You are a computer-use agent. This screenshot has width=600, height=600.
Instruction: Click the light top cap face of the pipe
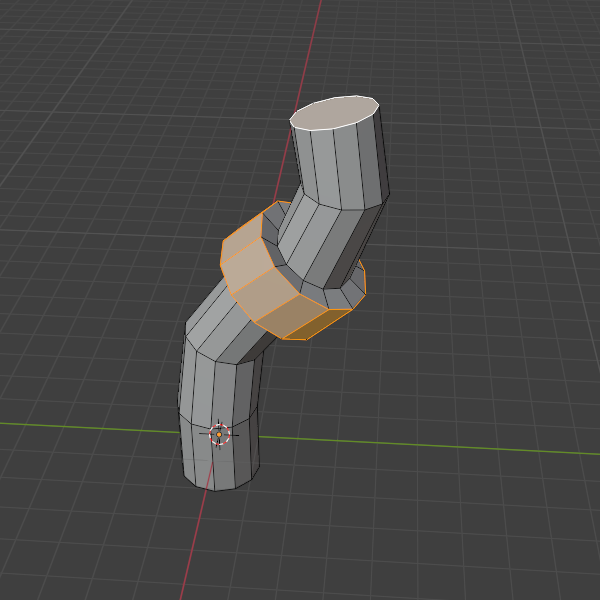(x=335, y=113)
